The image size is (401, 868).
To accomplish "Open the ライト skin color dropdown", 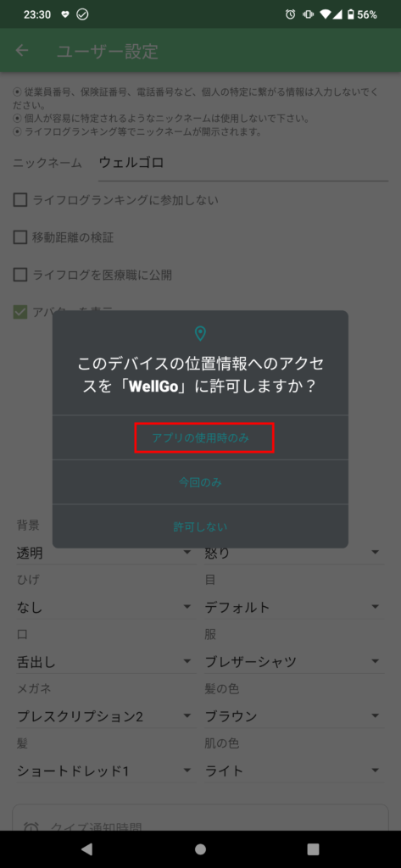I will pyautogui.click(x=293, y=770).
